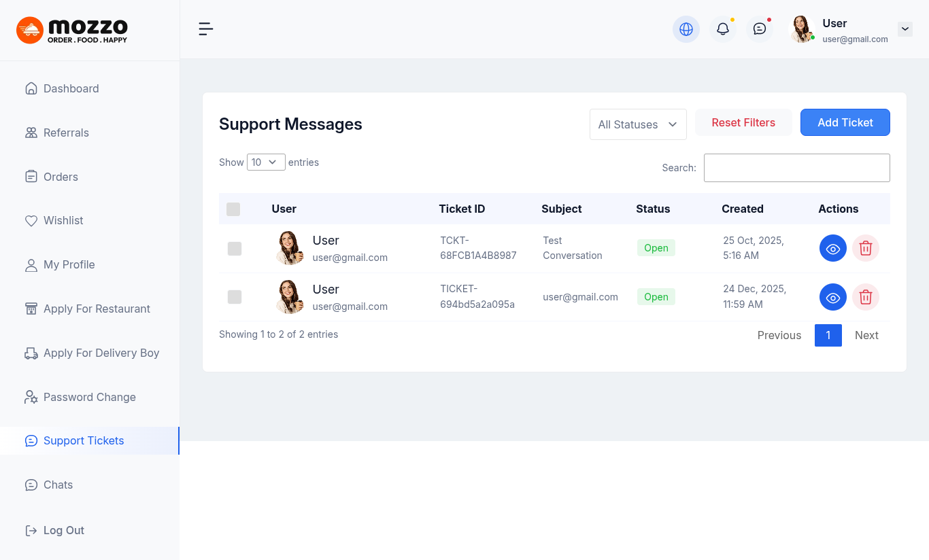
Task: Open the chat messages icon in header
Action: (x=760, y=29)
